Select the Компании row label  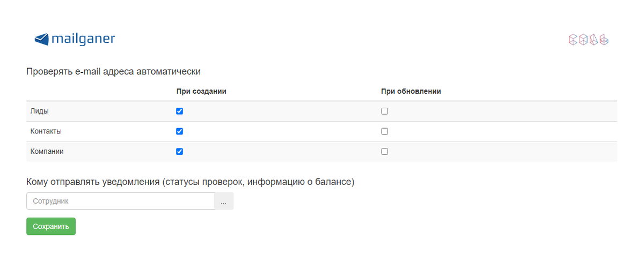(x=47, y=152)
